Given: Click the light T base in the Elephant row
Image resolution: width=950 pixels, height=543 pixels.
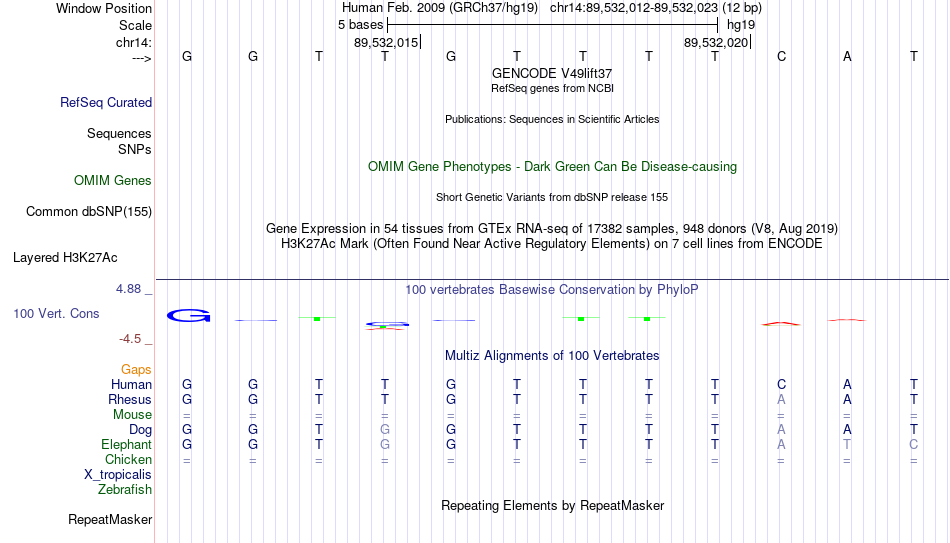Looking at the screenshot, I should coord(847,445).
